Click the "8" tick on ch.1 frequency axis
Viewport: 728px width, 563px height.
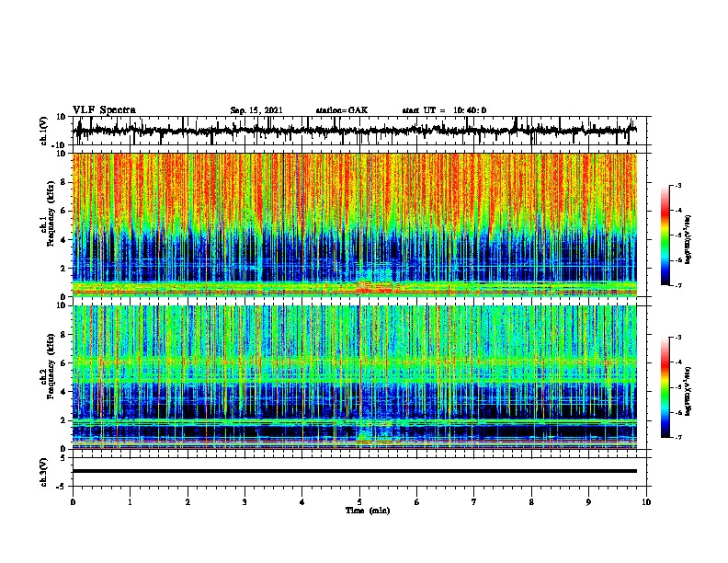(x=64, y=182)
